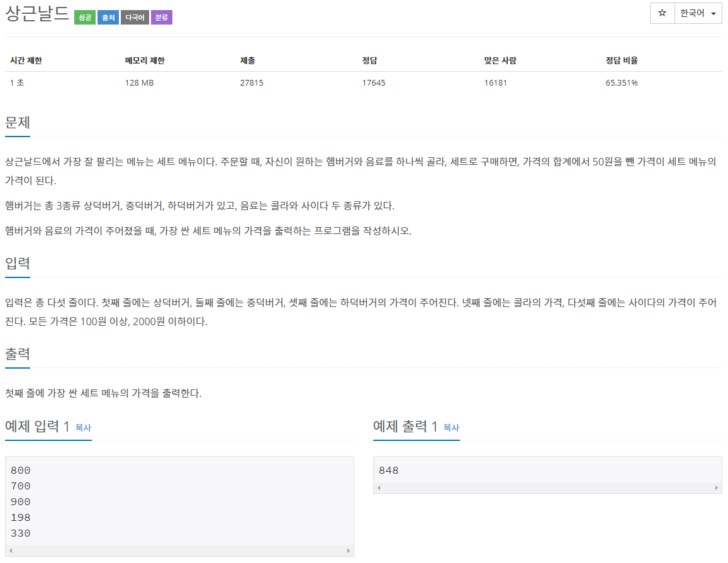Click the sentence starting 햄버거는 총 3종류

pos(199,206)
